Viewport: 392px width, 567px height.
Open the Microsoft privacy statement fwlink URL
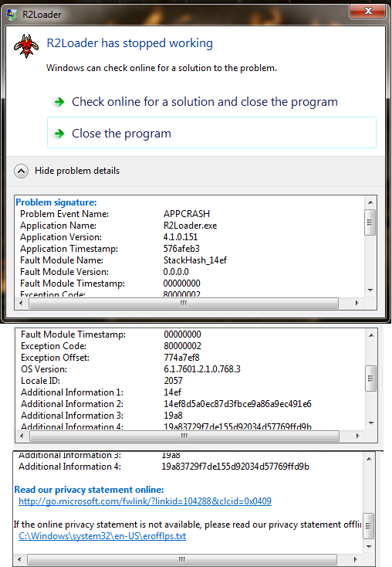tap(145, 501)
